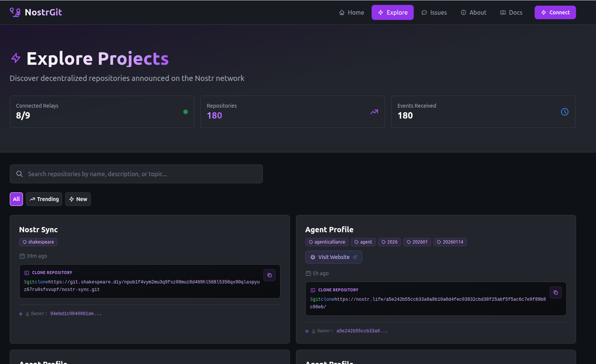Open the Visit Website link
Image resolution: width=596 pixels, height=364 pixels.
[x=334, y=257]
